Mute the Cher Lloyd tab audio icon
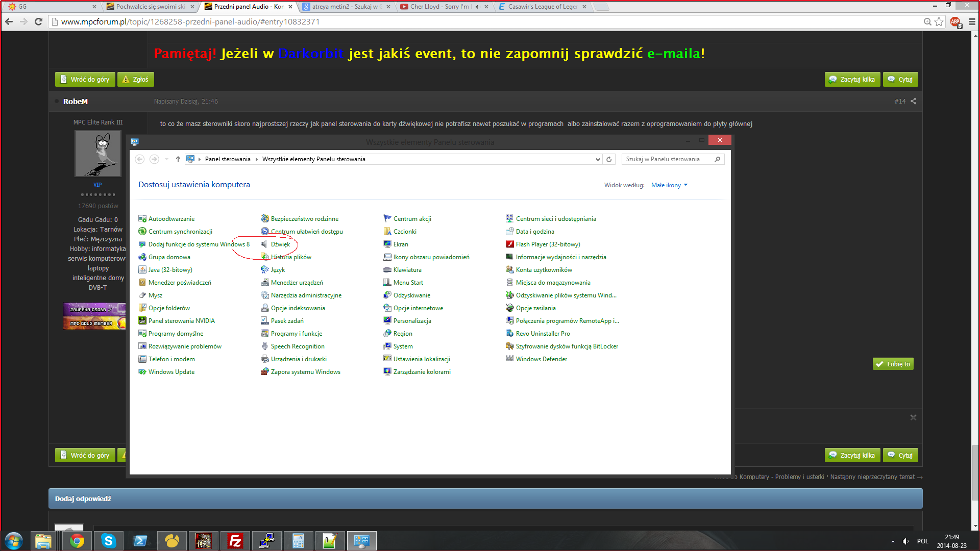Viewport: 980px width, 551px height. (x=478, y=7)
